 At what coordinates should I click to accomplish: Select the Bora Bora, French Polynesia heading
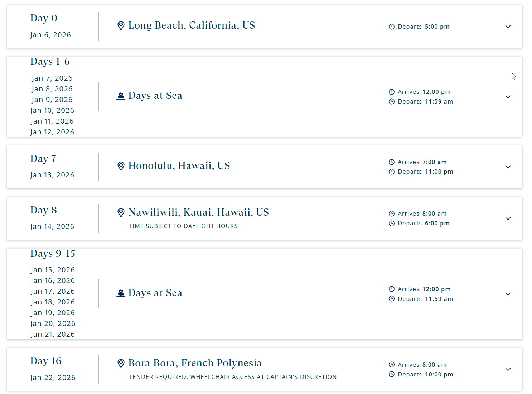coord(195,363)
